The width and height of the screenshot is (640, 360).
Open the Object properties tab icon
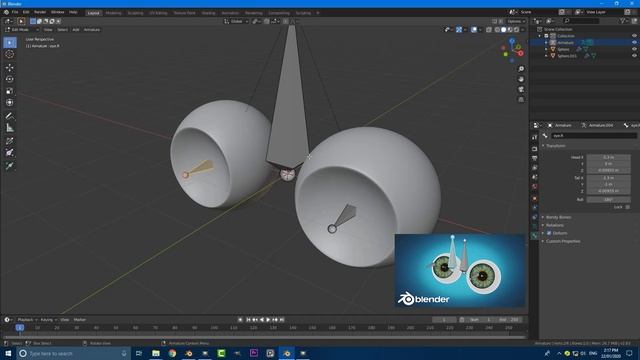coord(535,199)
